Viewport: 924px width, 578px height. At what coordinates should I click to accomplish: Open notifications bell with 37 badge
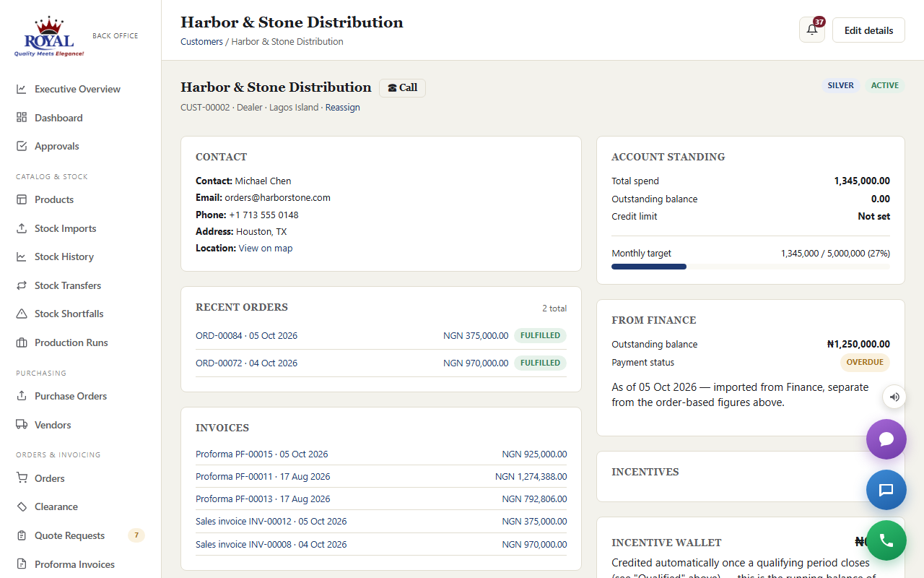812,30
